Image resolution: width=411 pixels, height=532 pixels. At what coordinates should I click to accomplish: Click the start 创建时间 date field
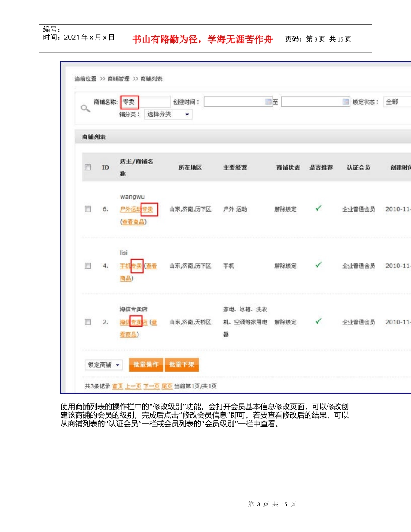coord(238,102)
